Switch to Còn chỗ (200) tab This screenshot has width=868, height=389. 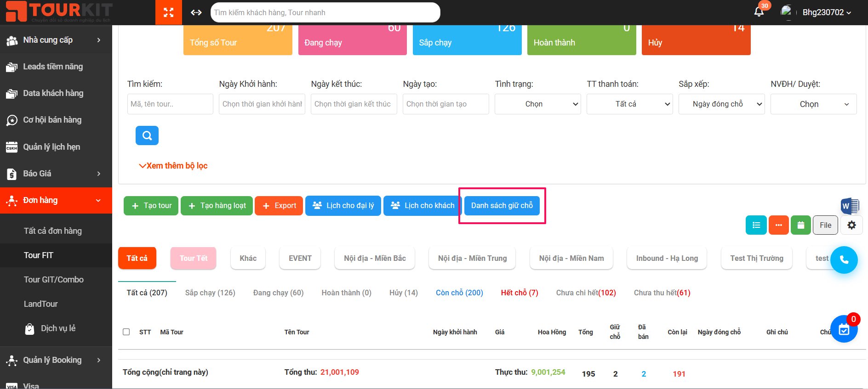click(459, 293)
